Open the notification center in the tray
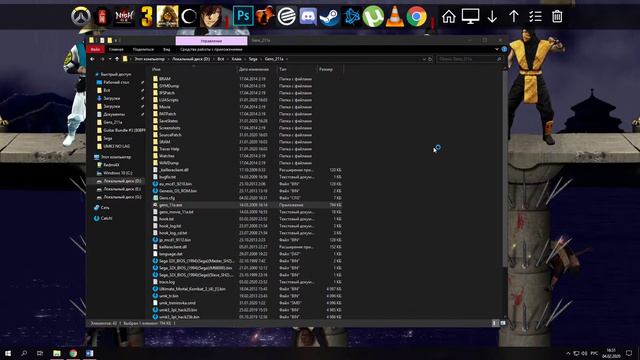640x360 pixels. point(629,353)
